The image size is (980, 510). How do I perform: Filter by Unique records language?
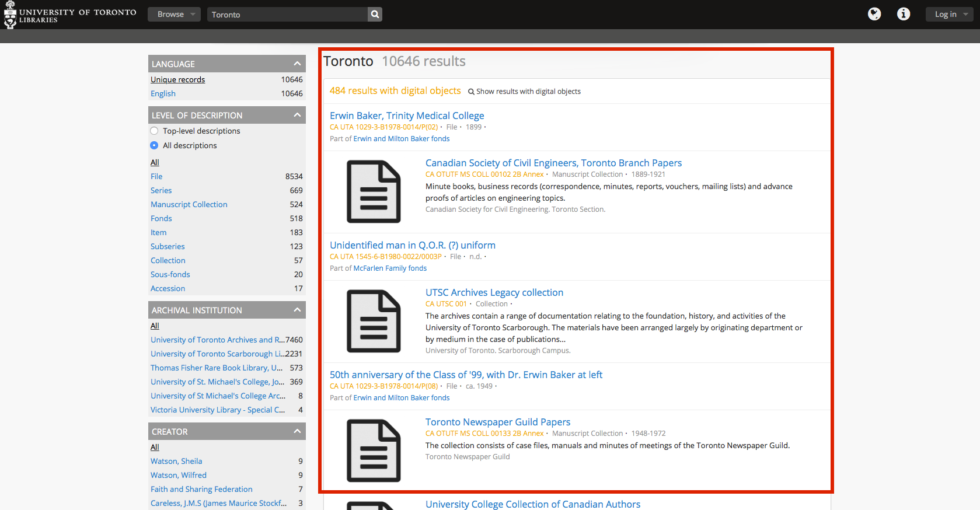point(177,79)
